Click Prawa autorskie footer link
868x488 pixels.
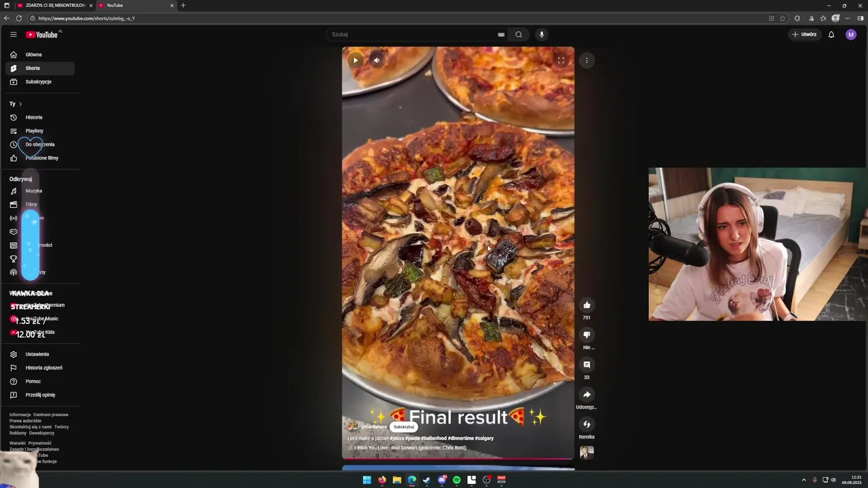tap(25, 421)
